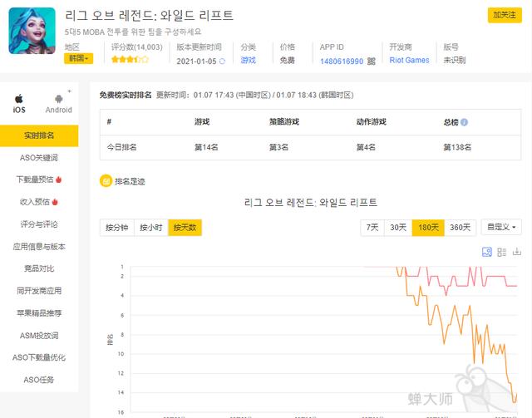532x418 pixels.
Task: Open the 游戏 category link
Action: [248, 60]
